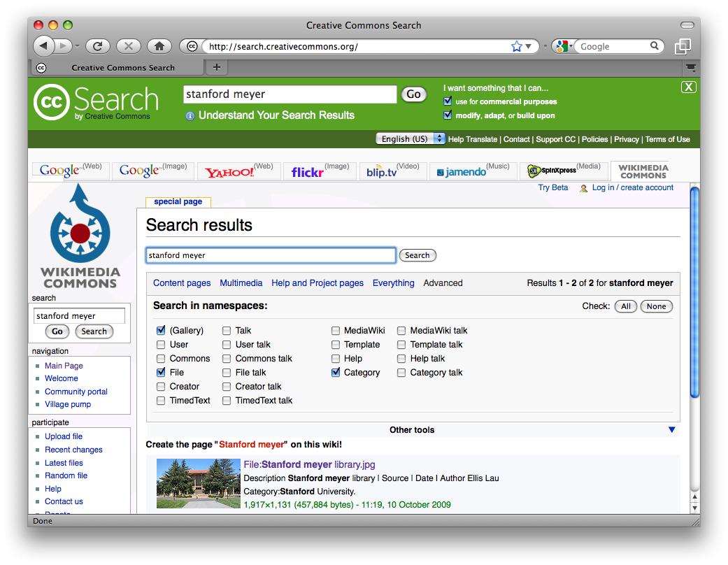728x565 pixels.
Task: Click the Wikimedia Commons logo in sidebar
Action: click(x=80, y=236)
